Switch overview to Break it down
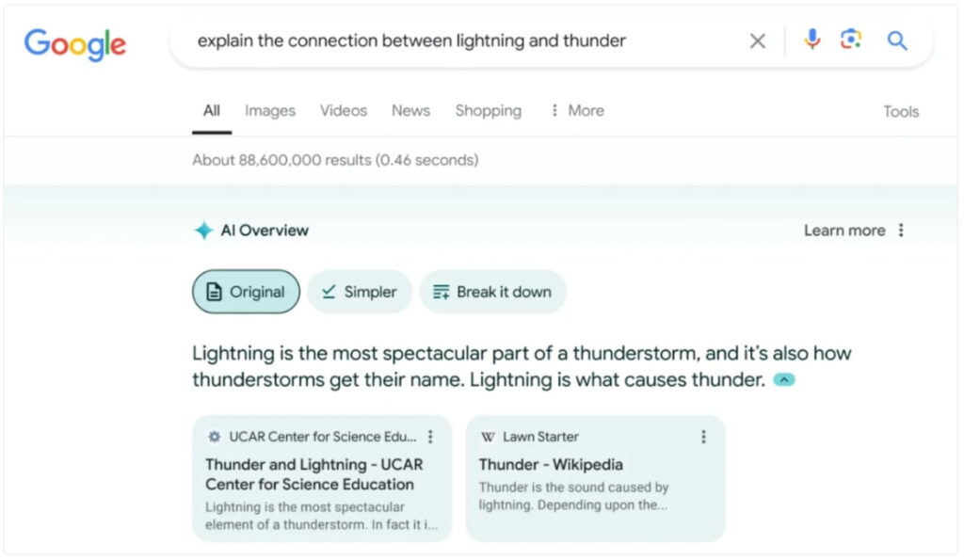 pyautogui.click(x=492, y=292)
